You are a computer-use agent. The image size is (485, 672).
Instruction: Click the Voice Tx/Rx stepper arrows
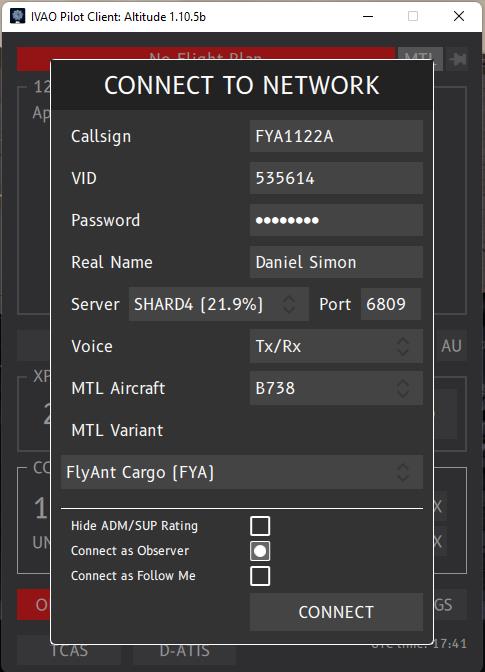click(403, 346)
